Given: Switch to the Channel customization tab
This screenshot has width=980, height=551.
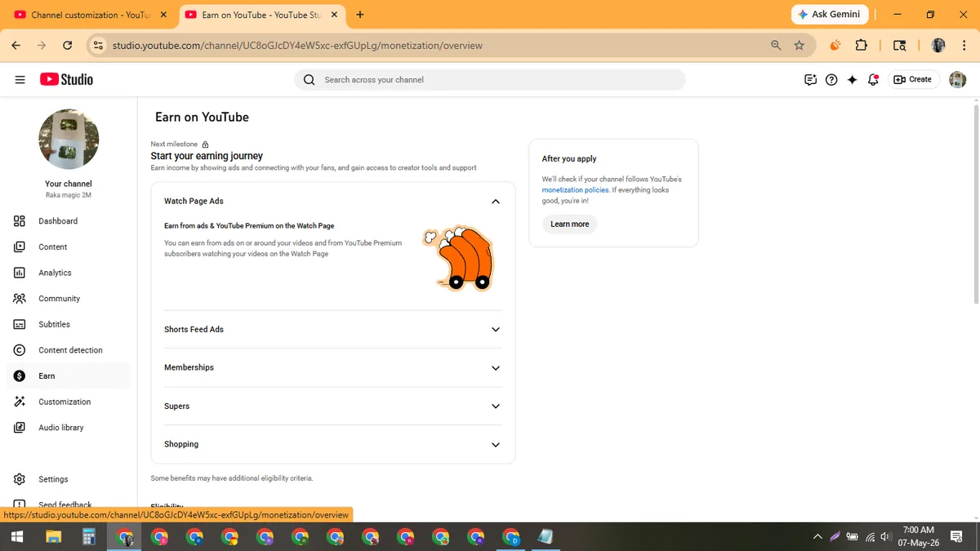Looking at the screenshot, I should point(90,15).
